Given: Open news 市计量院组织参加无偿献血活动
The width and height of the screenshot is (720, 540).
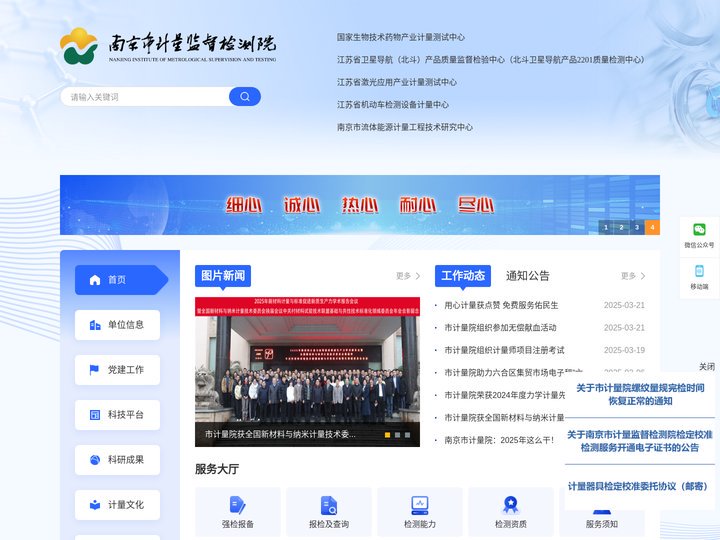Looking at the screenshot, I should (x=501, y=328).
